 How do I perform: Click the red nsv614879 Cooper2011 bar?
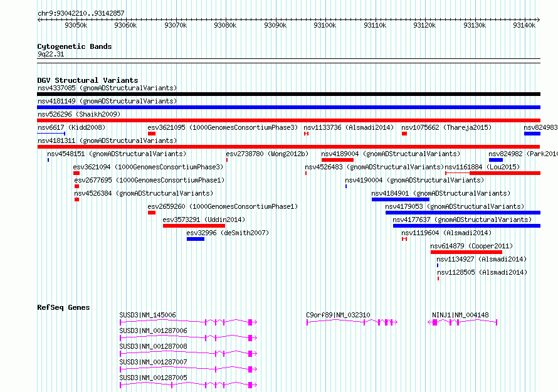point(466,252)
